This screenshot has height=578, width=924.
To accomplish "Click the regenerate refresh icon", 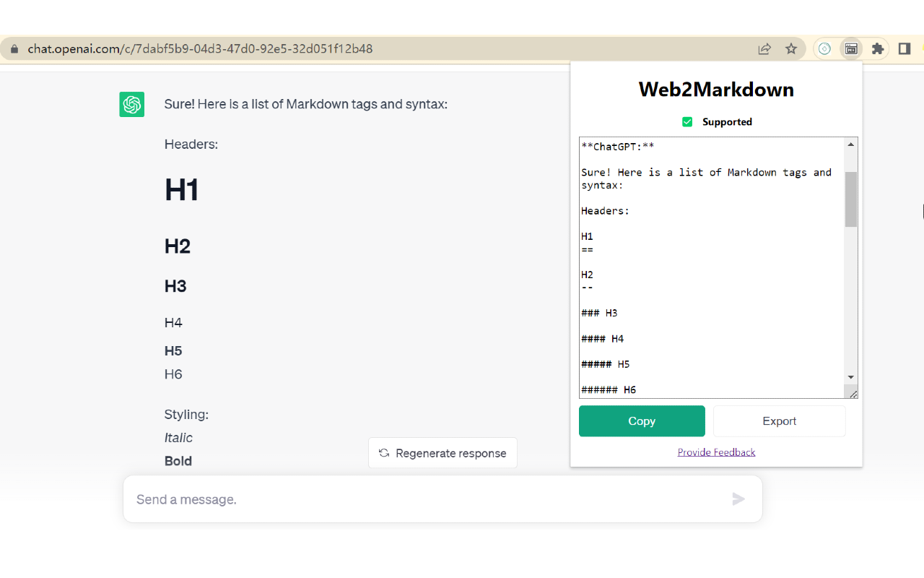I will click(x=383, y=453).
